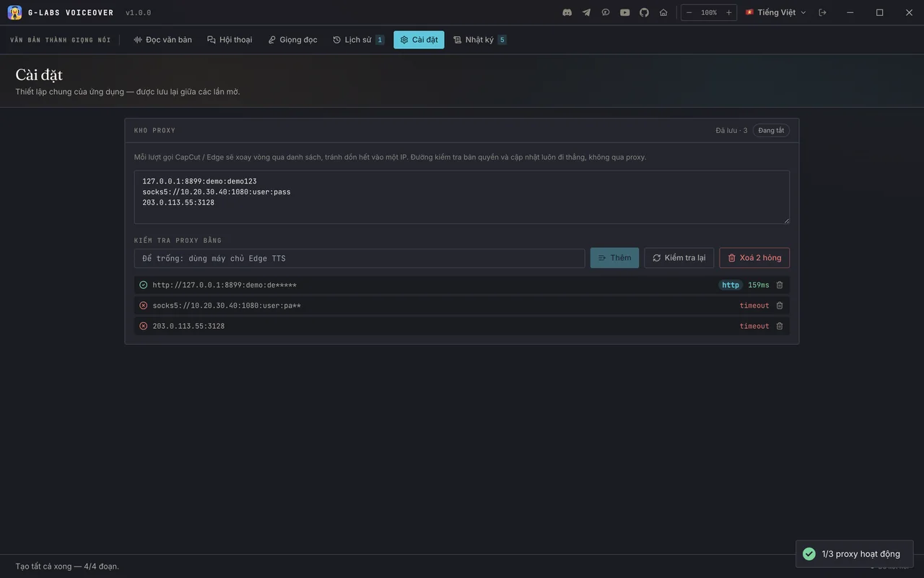Click the v1.0.0 version label
The height and width of the screenshot is (578, 924).
click(x=139, y=13)
